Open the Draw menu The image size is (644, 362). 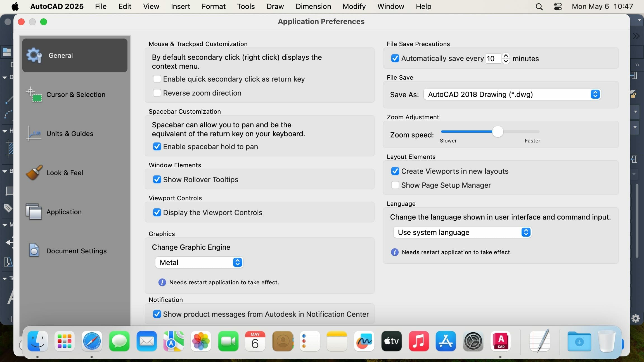275,6
